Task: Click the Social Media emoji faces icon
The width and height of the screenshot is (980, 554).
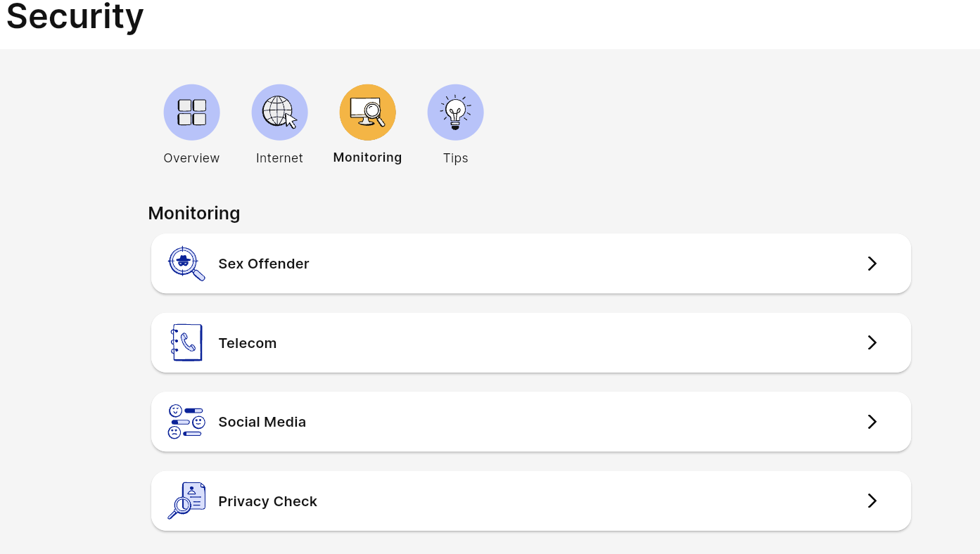Action: [186, 422]
